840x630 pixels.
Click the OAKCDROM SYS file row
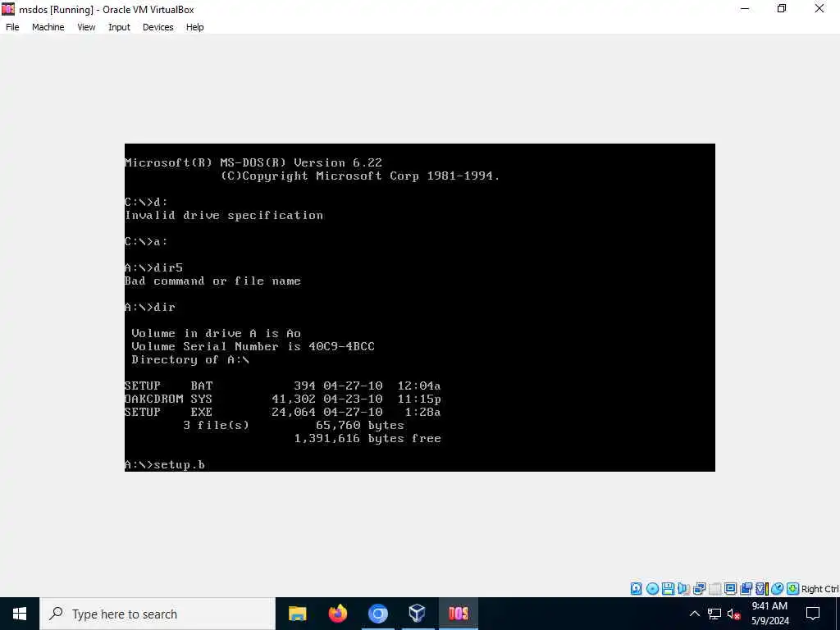click(283, 399)
